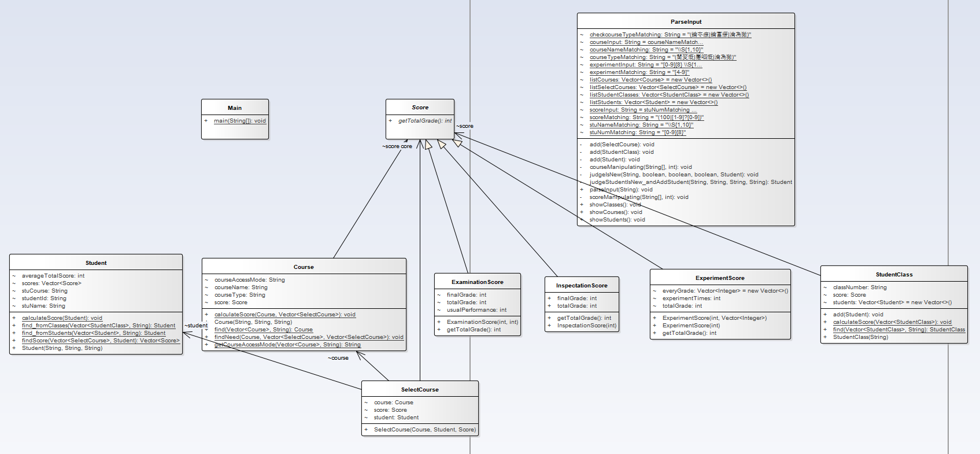Select everyGrade attribute in ExperimentScore
980x454 pixels.
click(725, 290)
